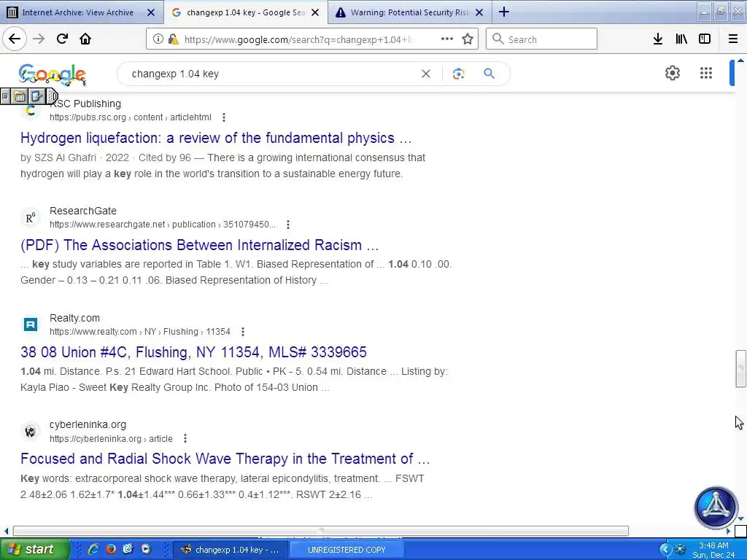Search by image with Google Lens icon

(458, 74)
